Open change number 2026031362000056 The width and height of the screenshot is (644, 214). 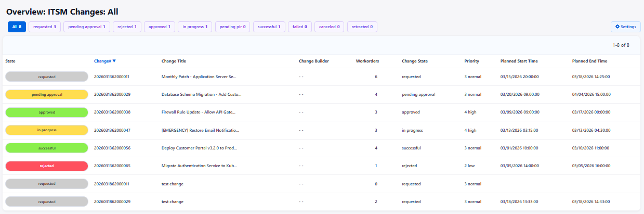tap(112, 148)
